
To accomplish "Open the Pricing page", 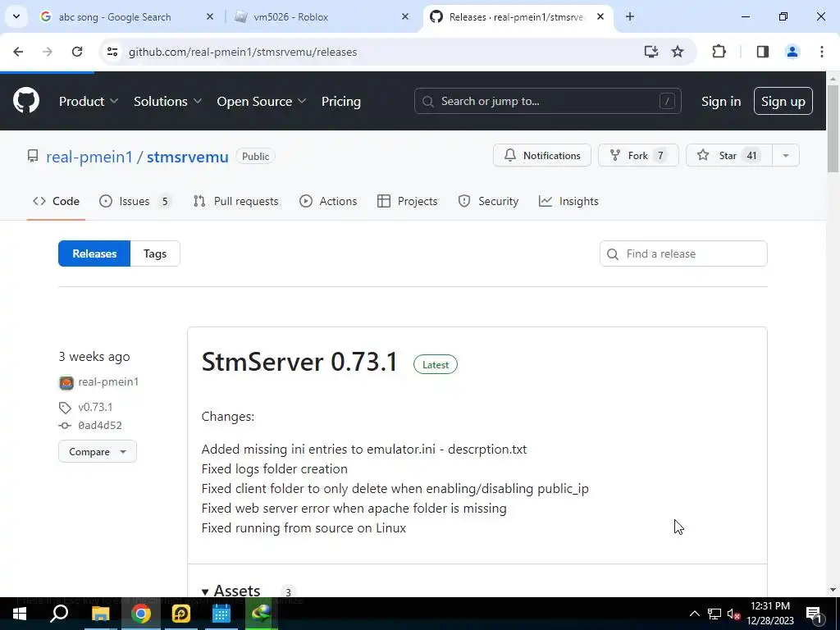I will click(x=341, y=101).
